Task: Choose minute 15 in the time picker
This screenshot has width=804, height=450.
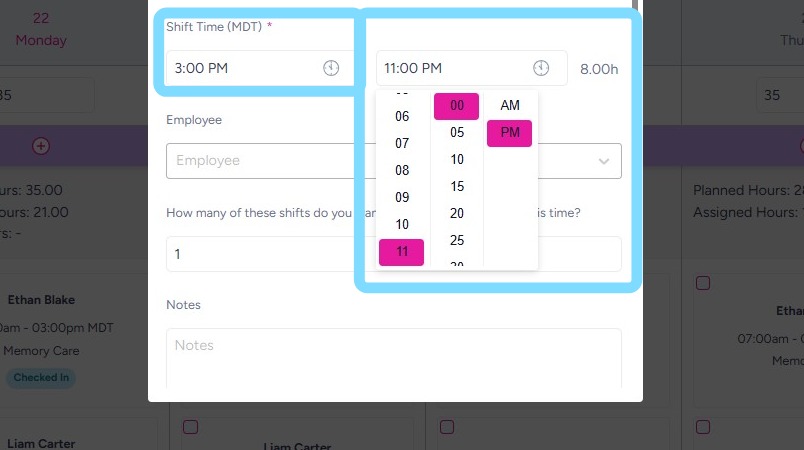Action: point(457,187)
